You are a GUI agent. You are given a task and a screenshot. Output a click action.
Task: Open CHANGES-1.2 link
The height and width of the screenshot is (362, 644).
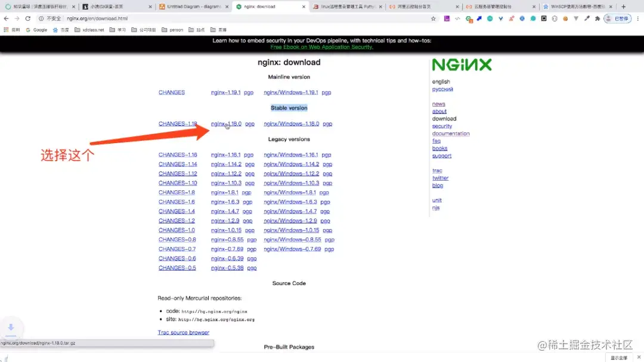[177, 221]
